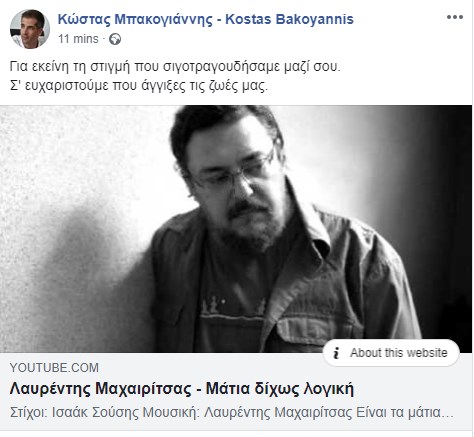Click Kostas Bakoyannis profile picture avatar

(30, 29)
